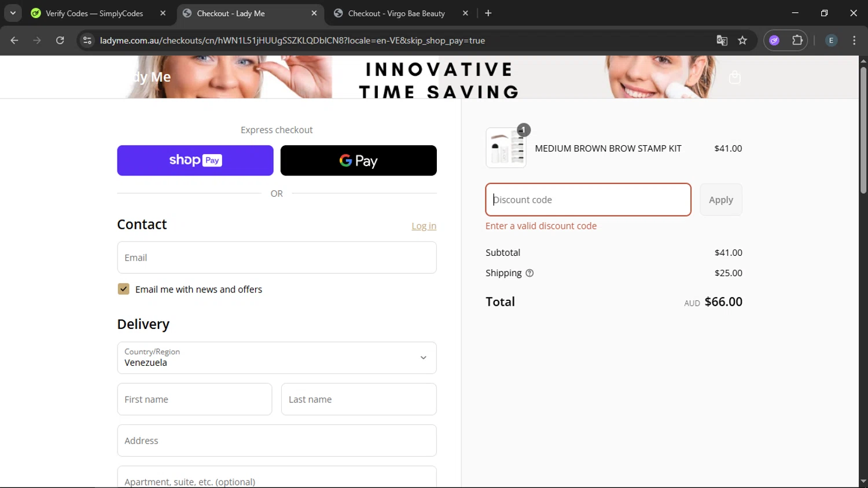The height and width of the screenshot is (488, 868).
Task: Click the page vertical scrollbar thumb
Action: 863,130
